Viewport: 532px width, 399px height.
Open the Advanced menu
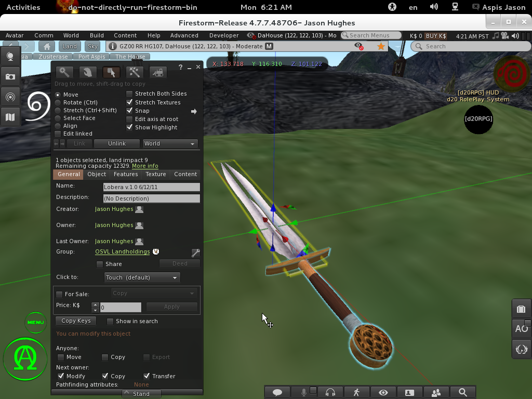click(184, 35)
